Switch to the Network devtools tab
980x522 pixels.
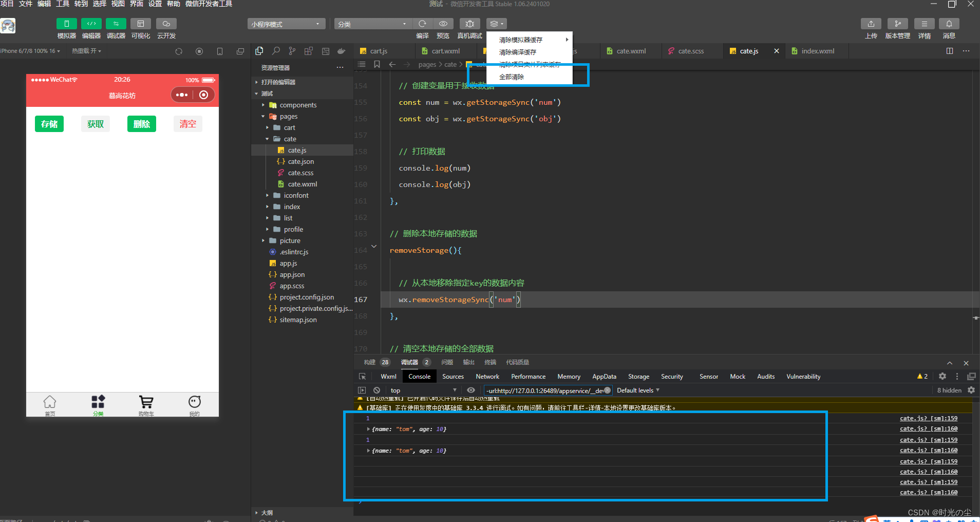click(x=487, y=377)
